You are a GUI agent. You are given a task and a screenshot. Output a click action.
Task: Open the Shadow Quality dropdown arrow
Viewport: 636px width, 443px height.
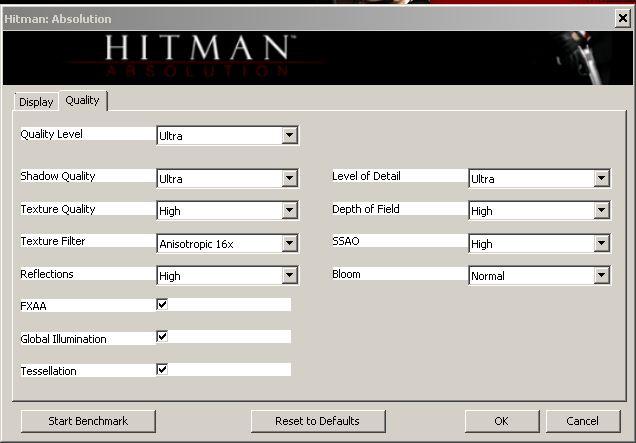pyautogui.click(x=290, y=178)
